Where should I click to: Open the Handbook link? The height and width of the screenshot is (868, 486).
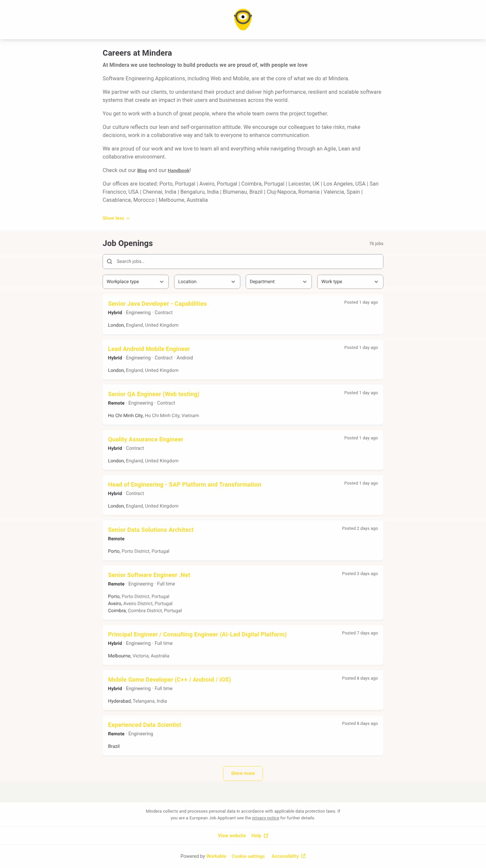tap(179, 171)
